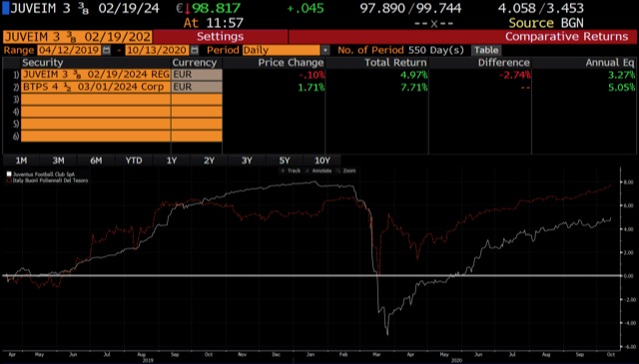Select the 10Y range tab
The image size is (639, 364).
321,161
